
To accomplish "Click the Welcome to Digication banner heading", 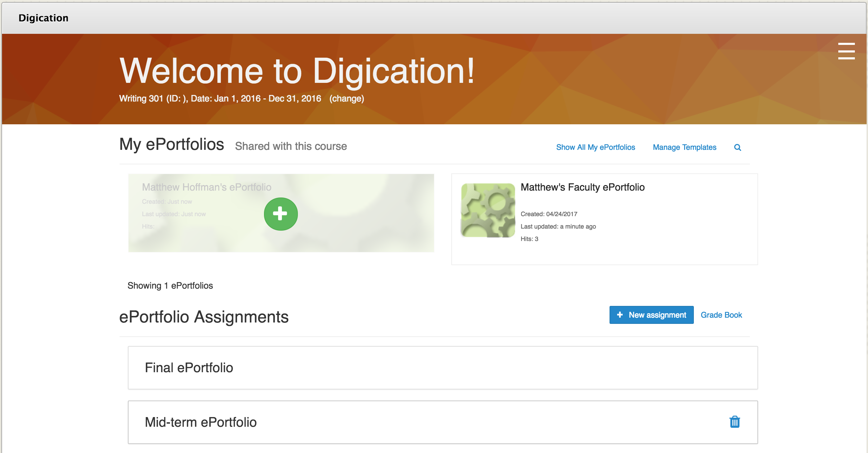I will point(296,71).
